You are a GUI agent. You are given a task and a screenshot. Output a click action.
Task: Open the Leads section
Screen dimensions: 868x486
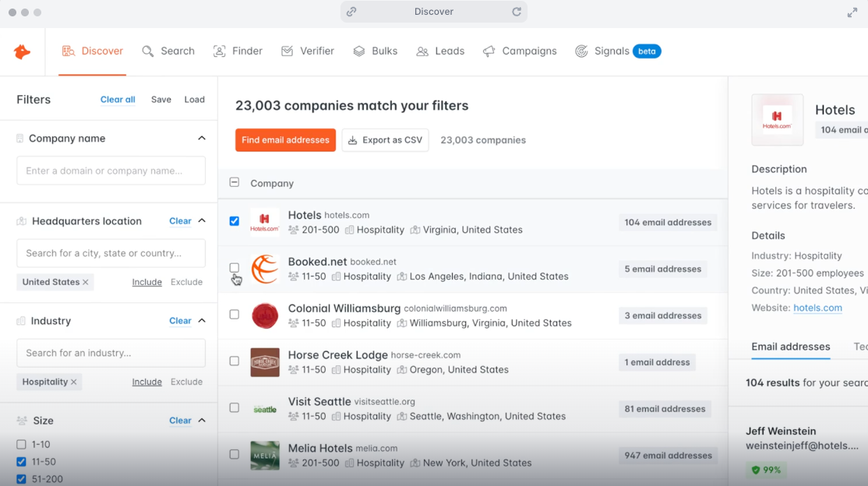click(440, 51)
